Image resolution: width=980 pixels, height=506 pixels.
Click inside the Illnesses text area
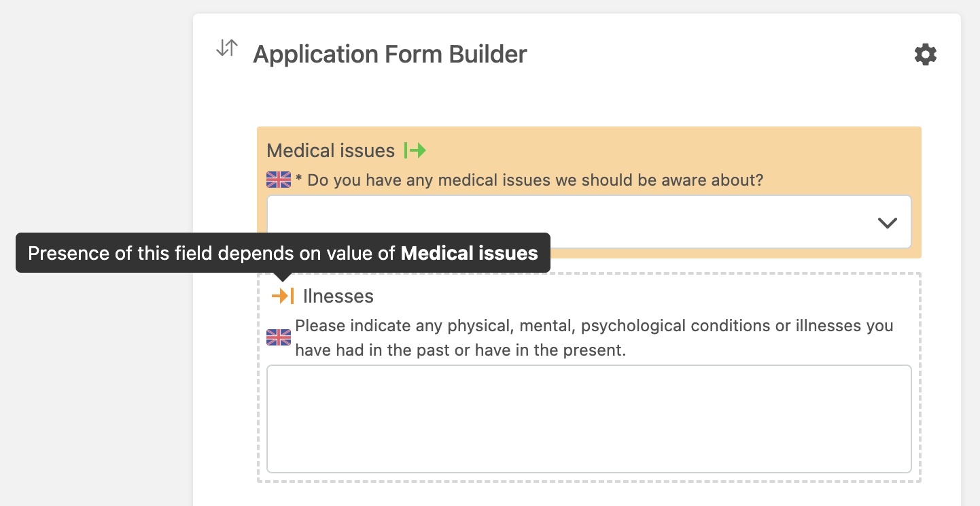(x=589, y=418)
